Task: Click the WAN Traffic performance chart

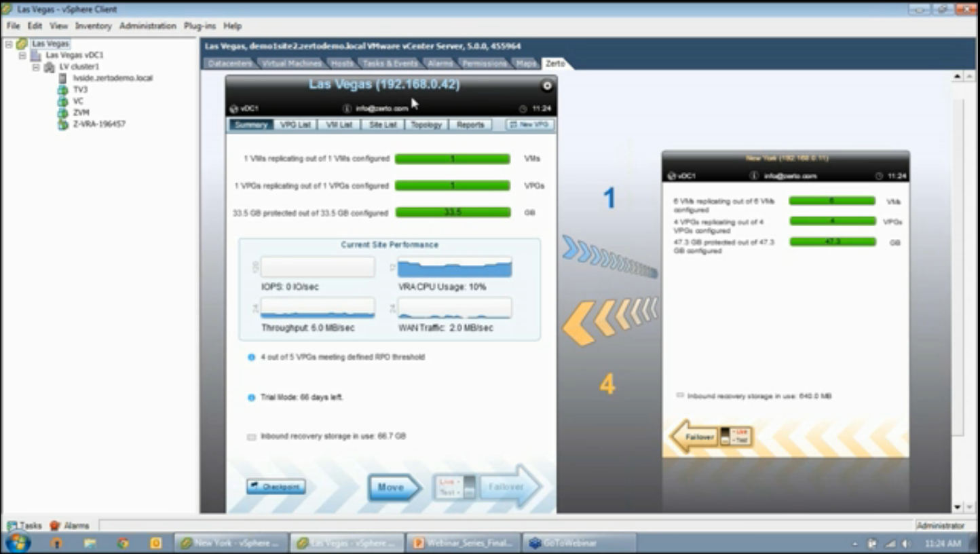Action: tap(455, 308)
